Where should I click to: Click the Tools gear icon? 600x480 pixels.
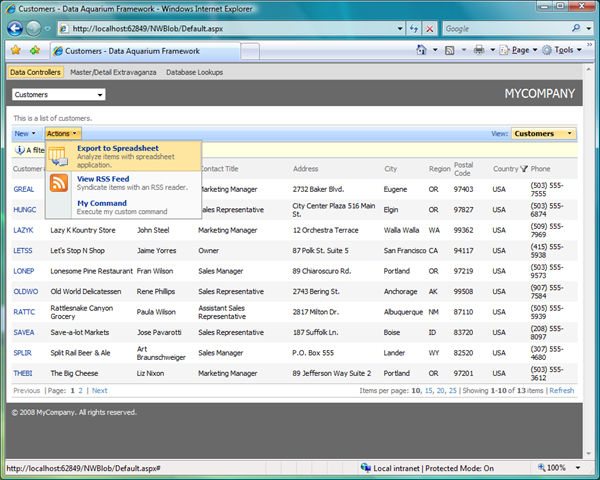click(547, 50)
